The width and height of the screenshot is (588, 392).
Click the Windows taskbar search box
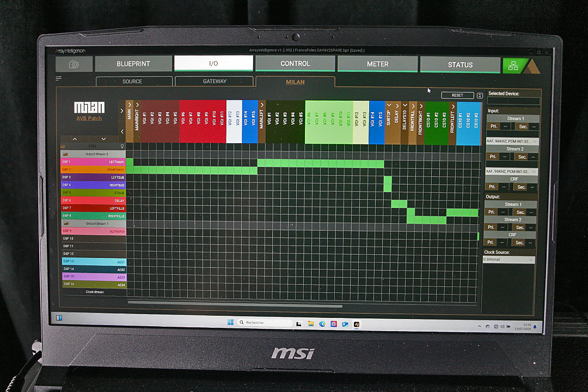point(266,323)
